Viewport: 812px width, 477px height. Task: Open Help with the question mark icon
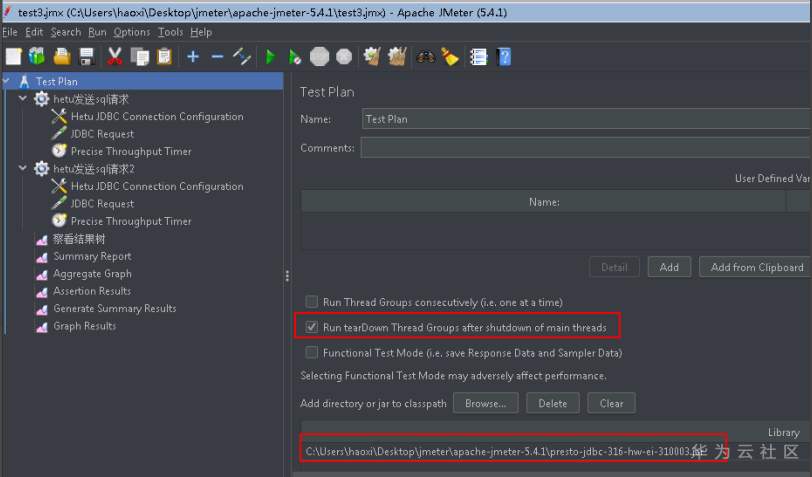pyautogui.click(x=503, y=56)
